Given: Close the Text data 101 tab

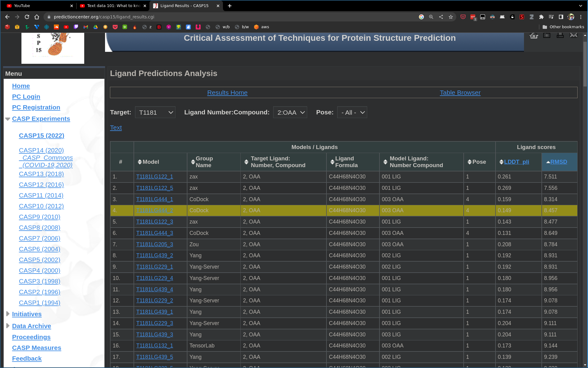Looking at the screenshot, I should (x=145, y=6).
